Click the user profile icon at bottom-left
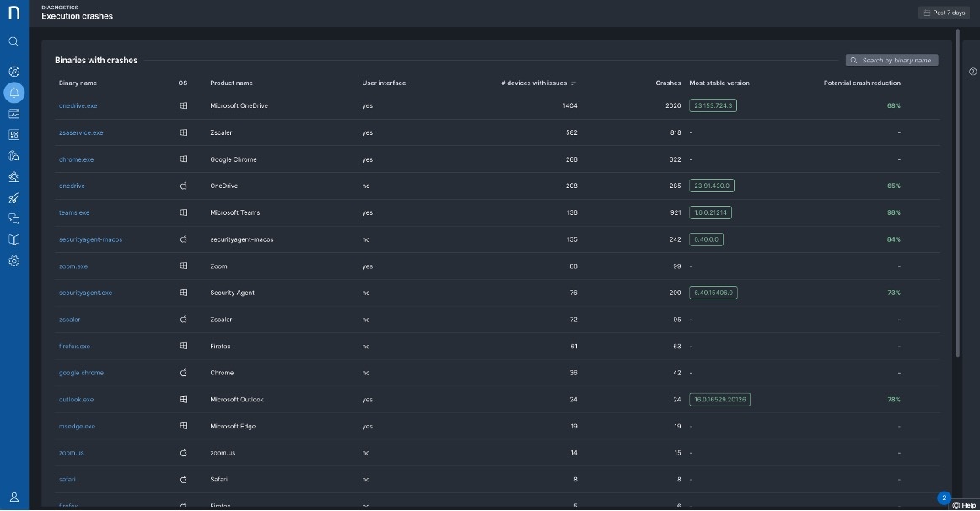Image resolution: width=980 pixels, height=511 pixels. coord(13,498)
